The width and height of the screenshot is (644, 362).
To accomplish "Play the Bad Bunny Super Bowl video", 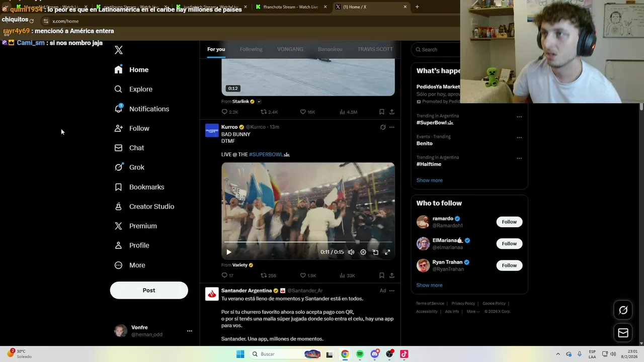I will tap(229, 252).
